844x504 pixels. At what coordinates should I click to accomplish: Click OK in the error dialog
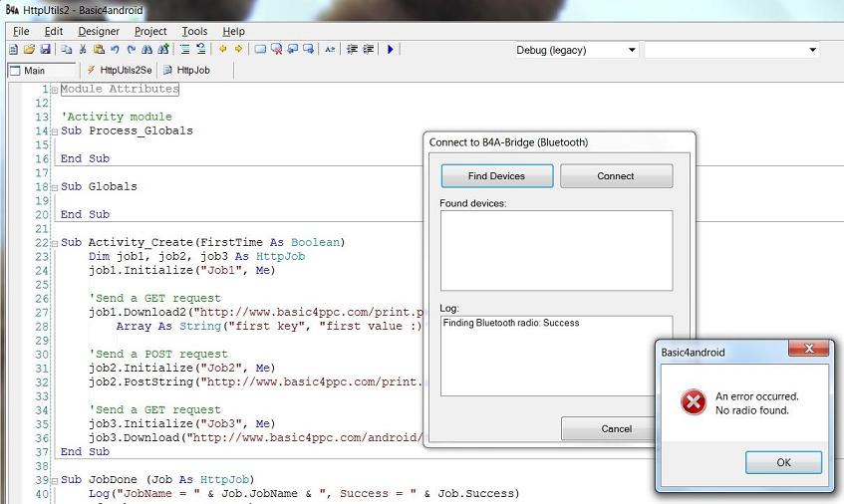[783, 462]
